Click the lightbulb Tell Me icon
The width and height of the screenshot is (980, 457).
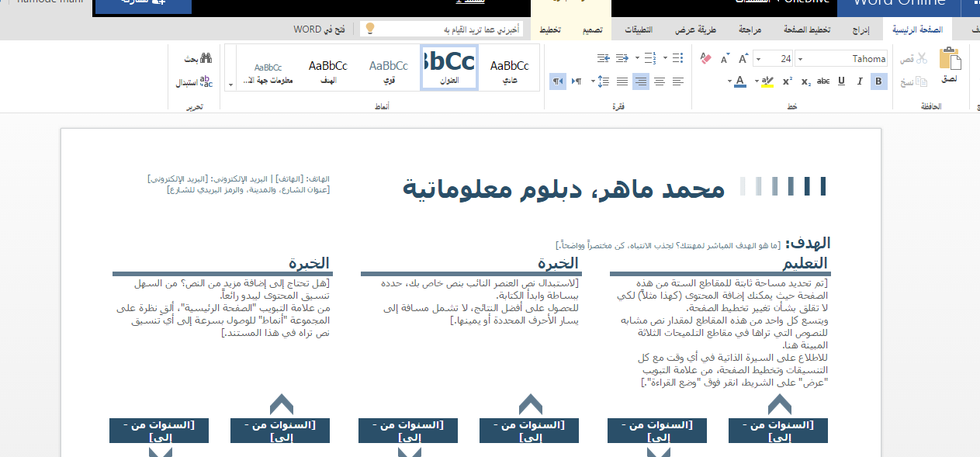pos(370,29)
